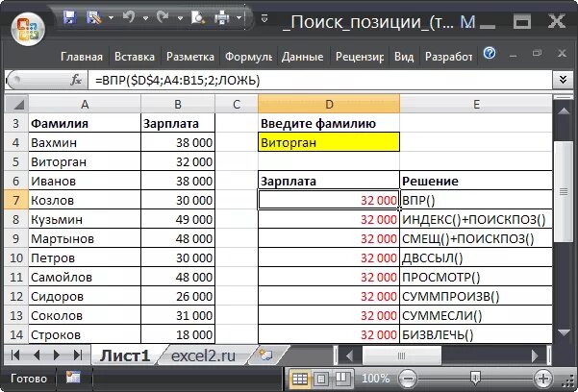Image resolution: width=578 pixels, height=392 pixels.
Task: Click into the formula bar text
Action: (x=320, y=80)
